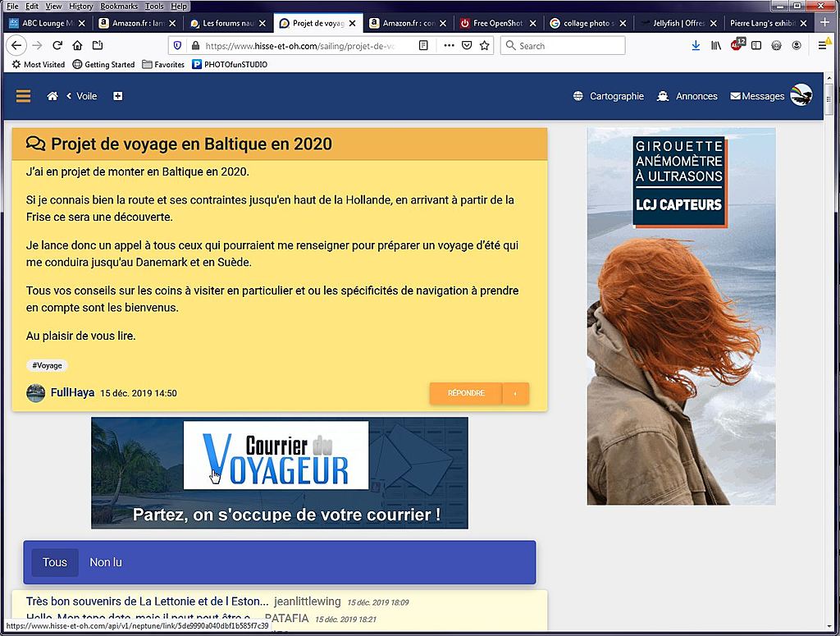Screen dimensions: 840x636
Task: Switch to Les forums nautiques tab
Action: point(228,23)
